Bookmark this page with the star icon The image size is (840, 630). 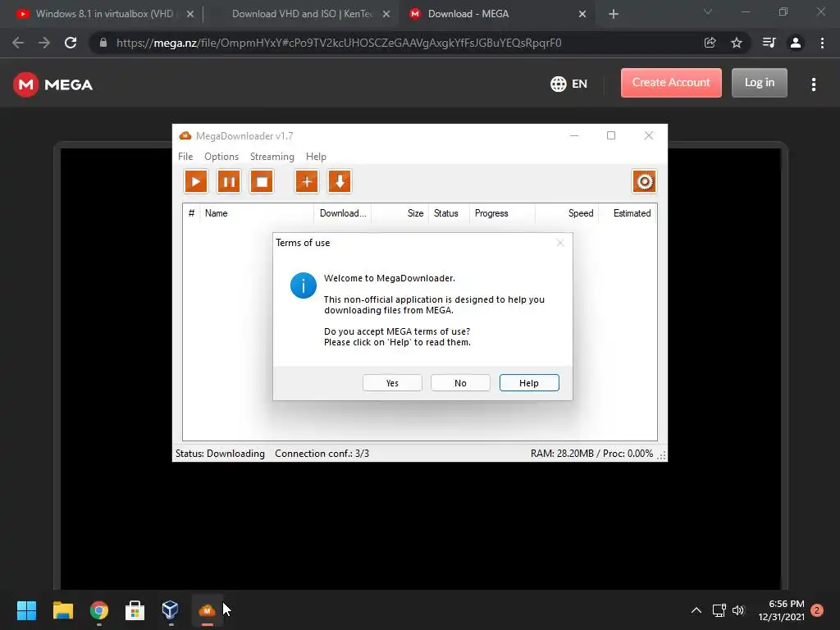[737, 43]
